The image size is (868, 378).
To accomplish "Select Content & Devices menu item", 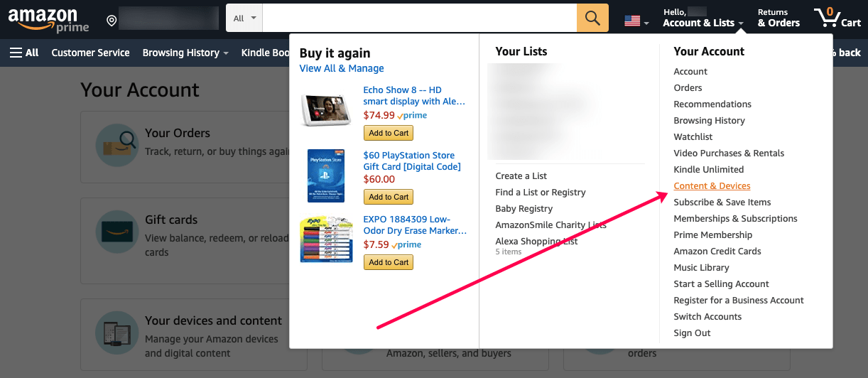I will pos(712,186).
